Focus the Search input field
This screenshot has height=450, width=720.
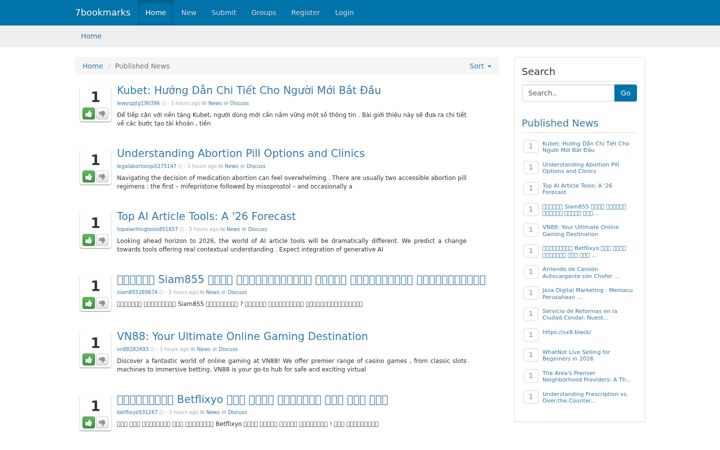568,93
